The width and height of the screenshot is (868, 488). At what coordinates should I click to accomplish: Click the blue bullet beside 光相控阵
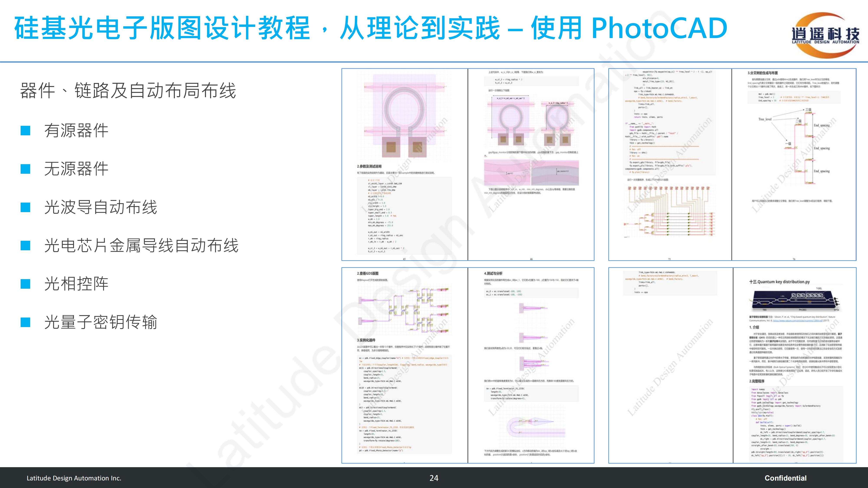pyautogui.click(x=26, y=284)
